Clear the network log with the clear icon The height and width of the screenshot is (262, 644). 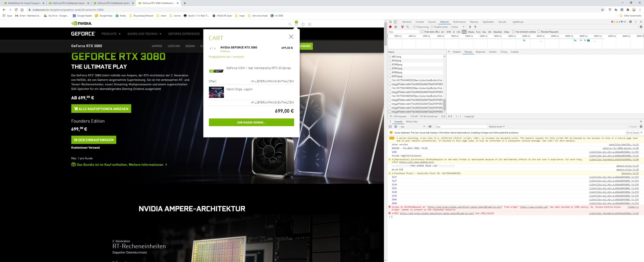click(x=396, y=27)
